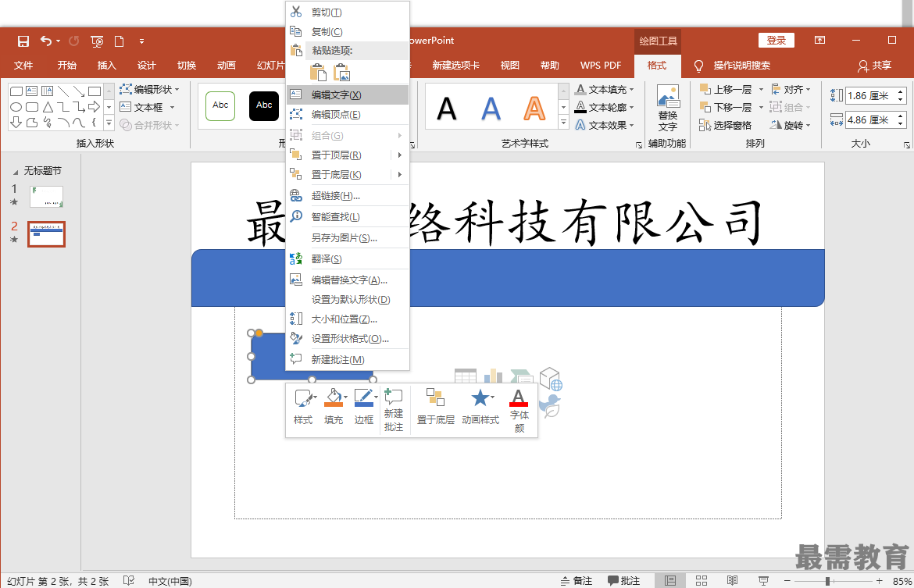Click the 填充 fill bucket icon

coord(334,397)
